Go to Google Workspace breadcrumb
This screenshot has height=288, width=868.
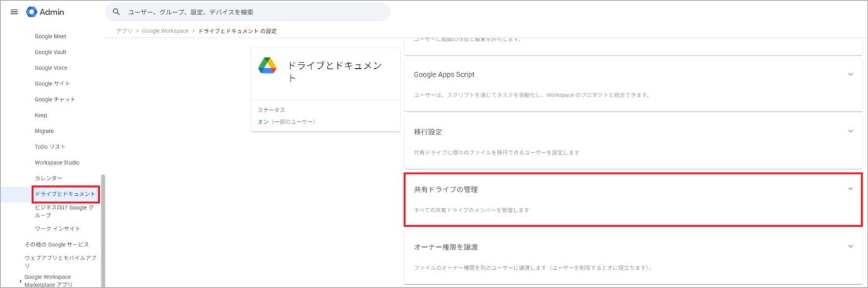pos(166,31)
